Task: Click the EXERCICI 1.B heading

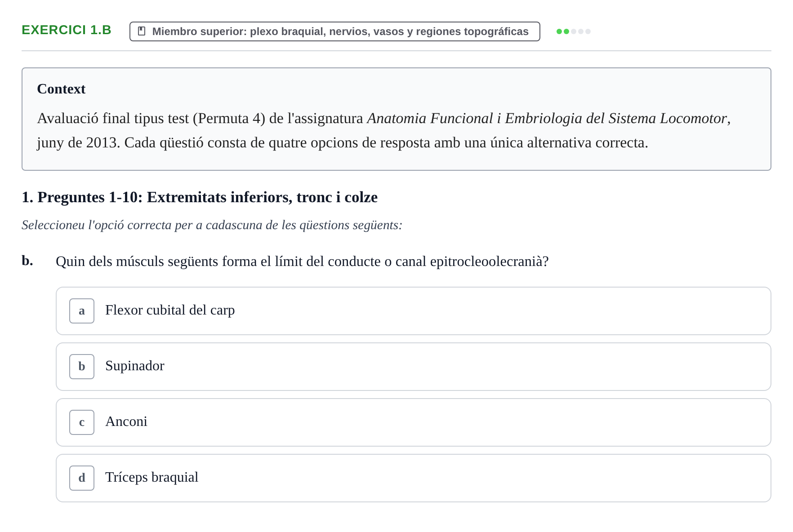Action: coord(67,30)
